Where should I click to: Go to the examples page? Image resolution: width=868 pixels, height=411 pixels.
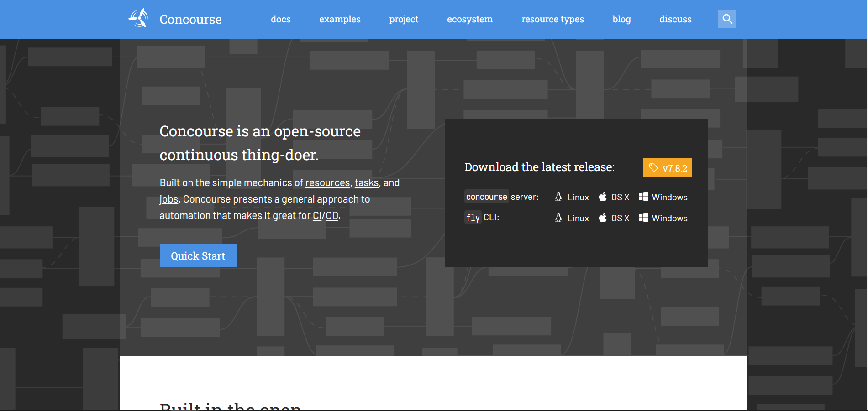[x=340, y=19]
